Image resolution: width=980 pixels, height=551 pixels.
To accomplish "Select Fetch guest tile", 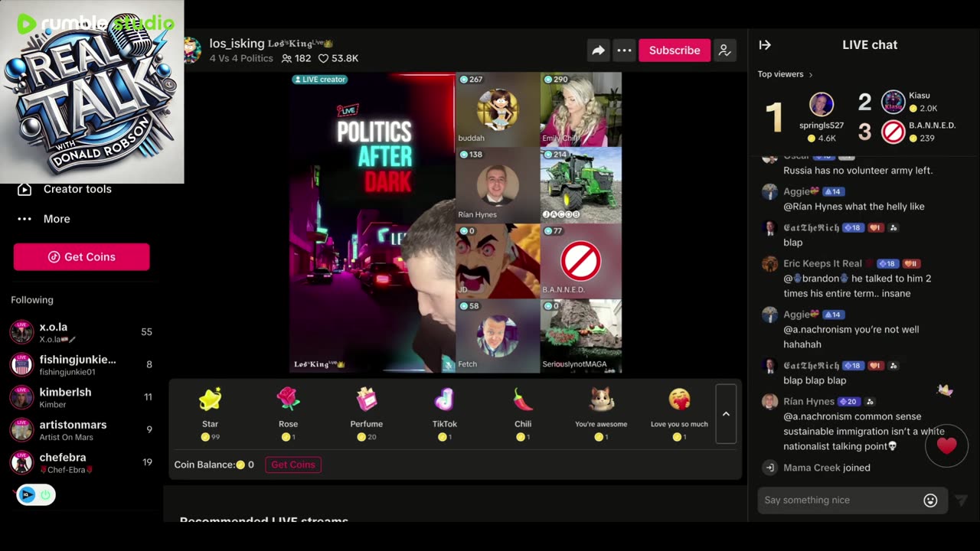I will (497, 335).
